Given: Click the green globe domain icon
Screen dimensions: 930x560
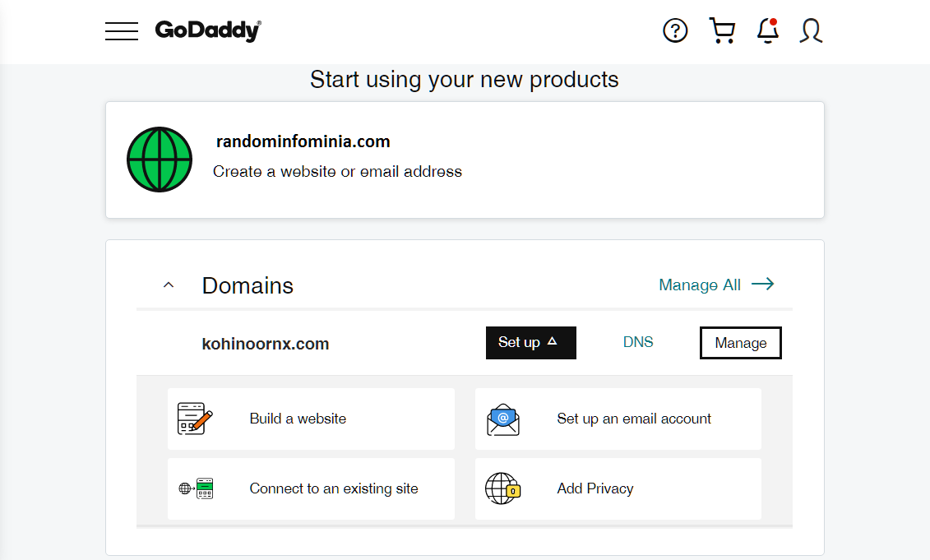Looking at the screenshot, I should tap(160, 160).
